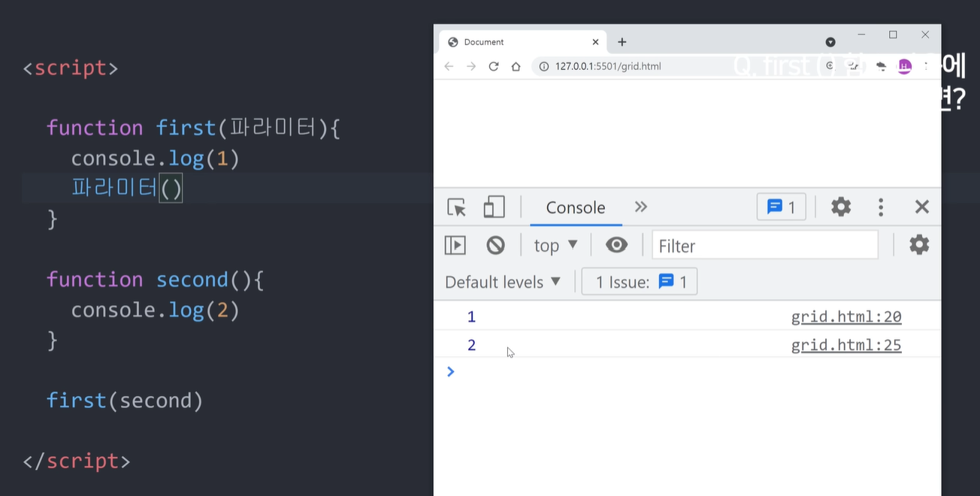Expand more DevTools tabs chevron
This screenshot has width=980, height=496.
coord(641,207)
